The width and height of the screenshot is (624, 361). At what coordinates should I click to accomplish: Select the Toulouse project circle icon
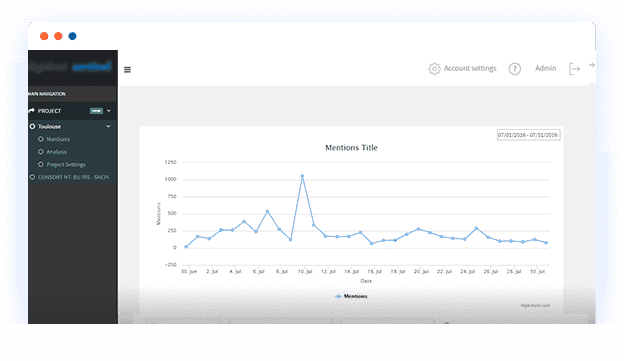tap(32, 126)
